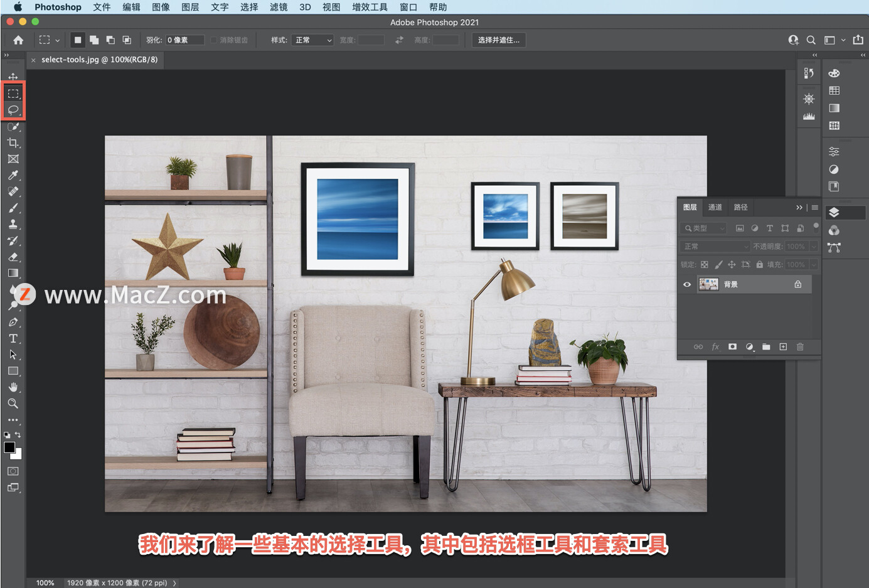Open the 正常 blend mode dropdown in Layers
The width and height of the screenshot is (869, 588).
[715, 247]
